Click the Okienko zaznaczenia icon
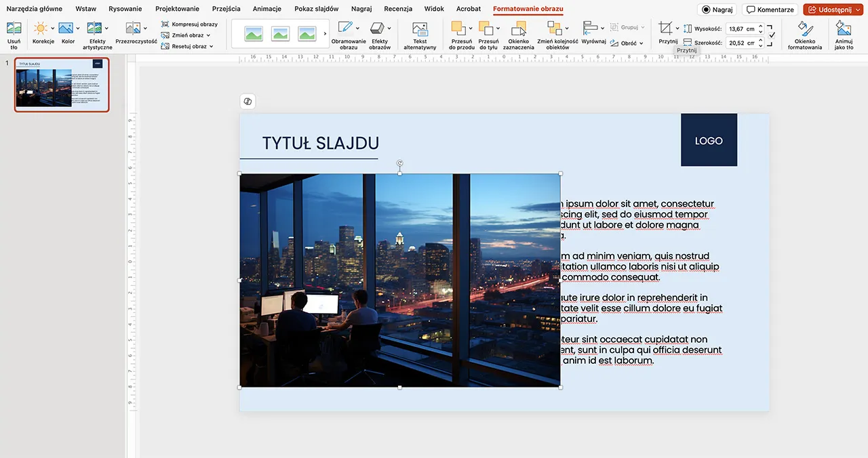The height and width of the screenshot is (458, 868). 519,30
